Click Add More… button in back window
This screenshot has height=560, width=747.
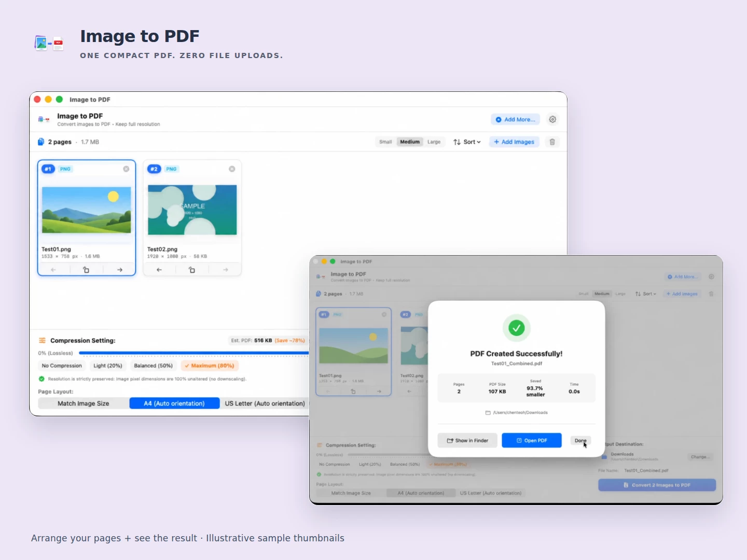[516, 119]
